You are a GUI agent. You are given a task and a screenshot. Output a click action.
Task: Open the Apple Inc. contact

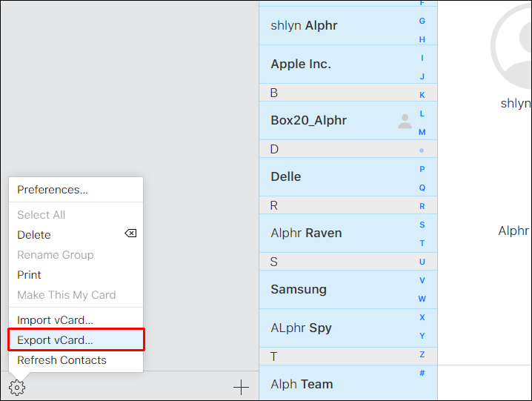[301, 64]
